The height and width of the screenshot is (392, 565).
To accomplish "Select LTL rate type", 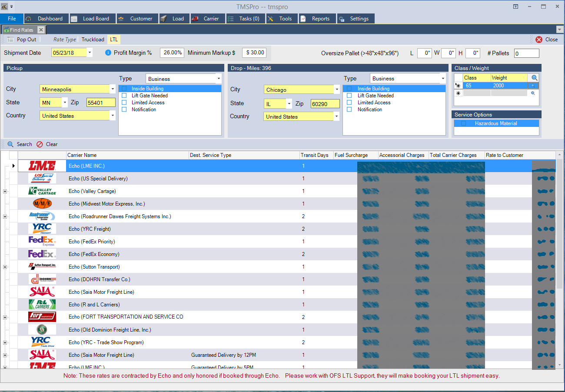I will (x=114, y=40).
